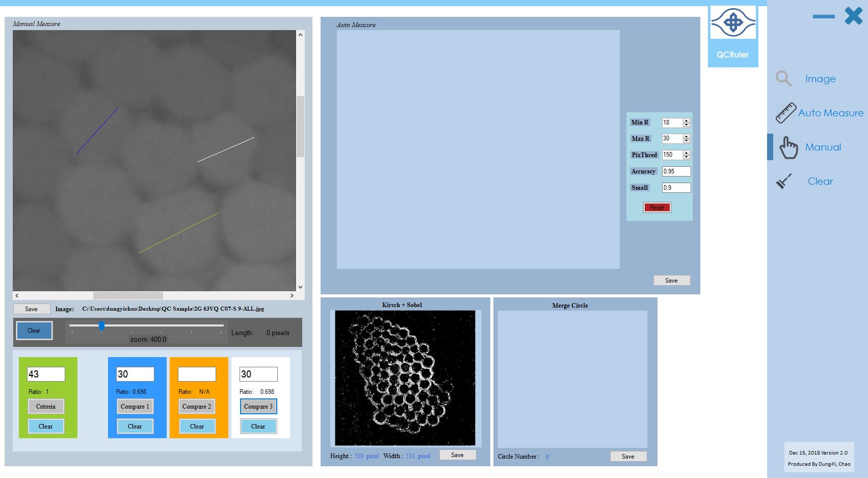Click the Compare 1 value field

[x=135, y=374]
